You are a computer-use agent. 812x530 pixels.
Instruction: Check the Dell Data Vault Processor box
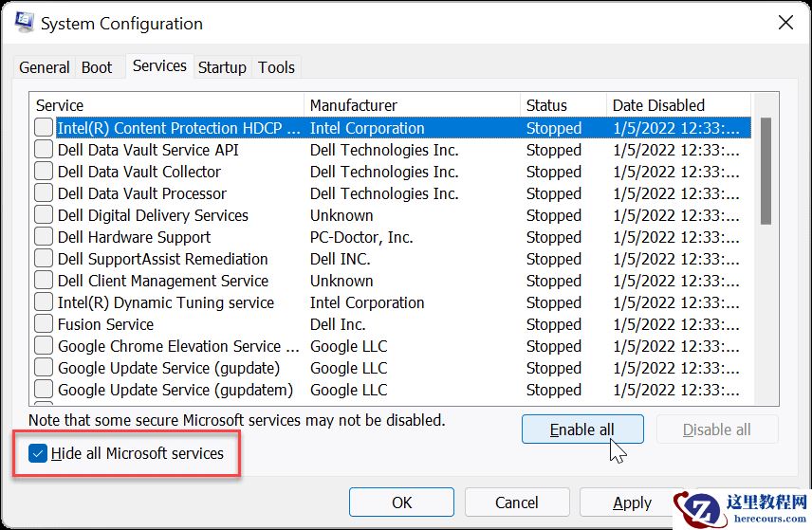[x=44, y=193]
